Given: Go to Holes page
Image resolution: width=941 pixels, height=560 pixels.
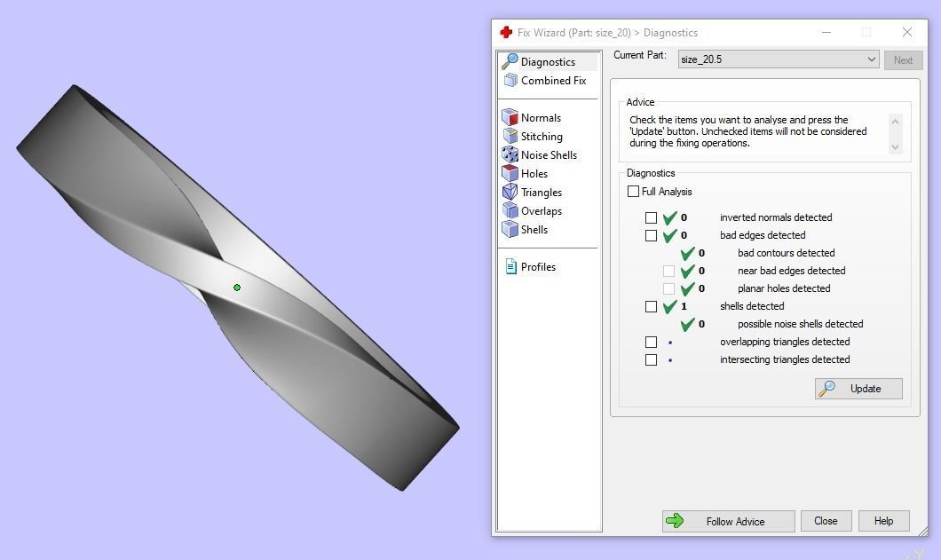Looking at the screenshot, I should tap(534, 173).
